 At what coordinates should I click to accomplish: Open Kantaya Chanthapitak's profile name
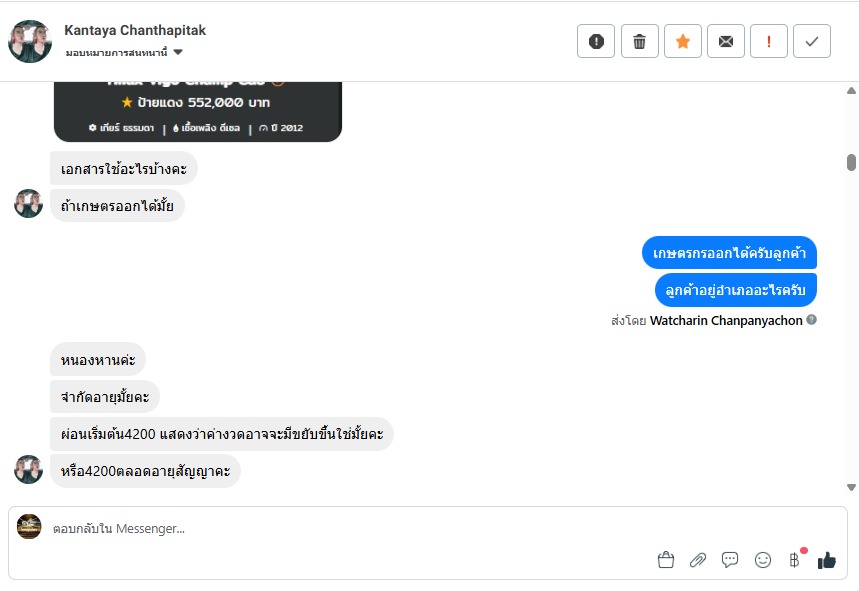tap(135, 30)
